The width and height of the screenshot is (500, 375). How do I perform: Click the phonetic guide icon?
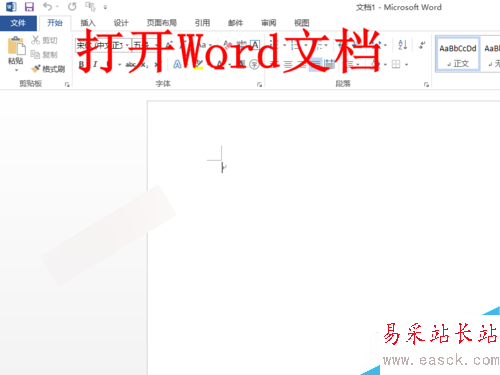pyautogui.click(x=241, y=44)
